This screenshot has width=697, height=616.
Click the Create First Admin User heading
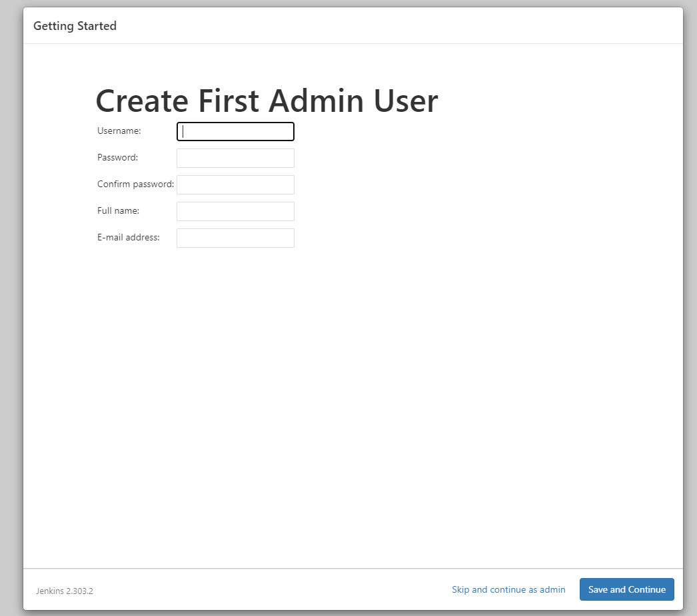click(267, 101)
